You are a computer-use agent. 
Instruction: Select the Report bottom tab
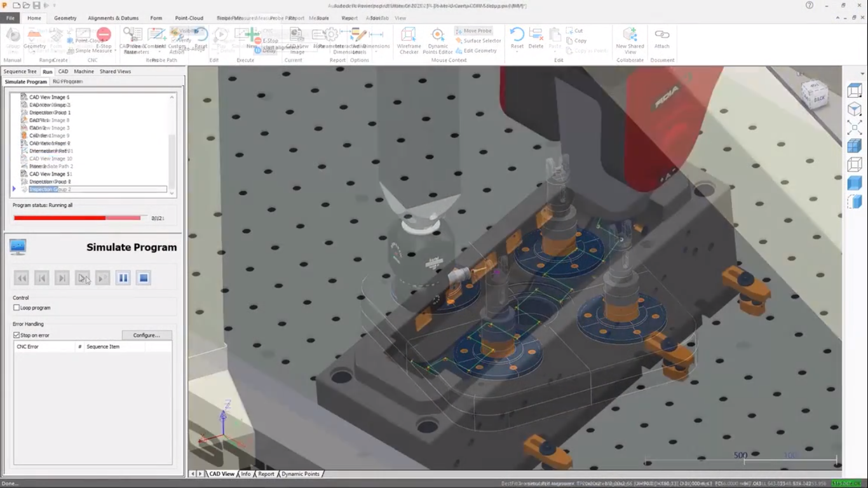[266, 474]
